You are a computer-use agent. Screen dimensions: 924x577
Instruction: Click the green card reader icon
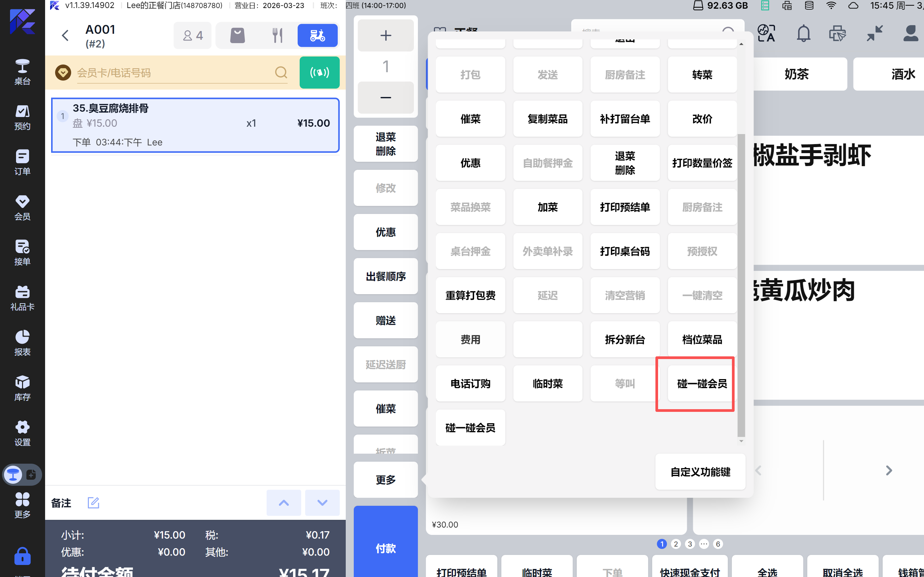coord(319,73)
